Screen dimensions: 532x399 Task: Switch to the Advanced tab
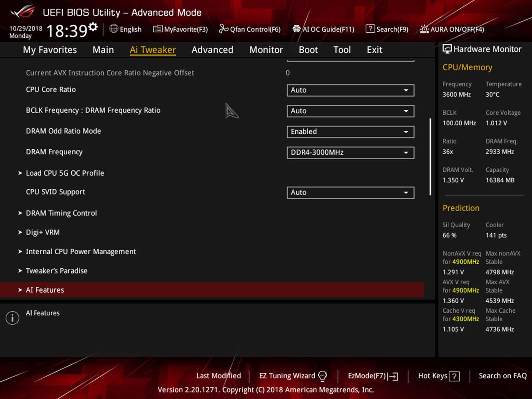(x=212, y=50)
